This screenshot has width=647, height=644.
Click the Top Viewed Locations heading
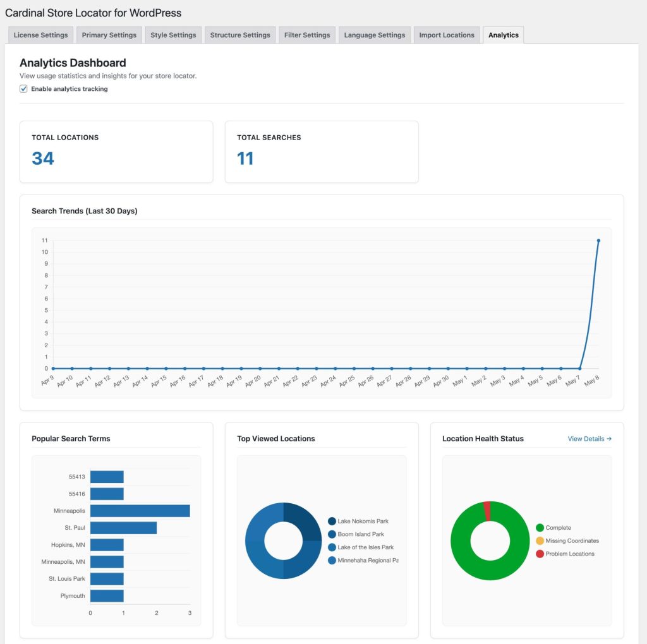tap(275, 439)
